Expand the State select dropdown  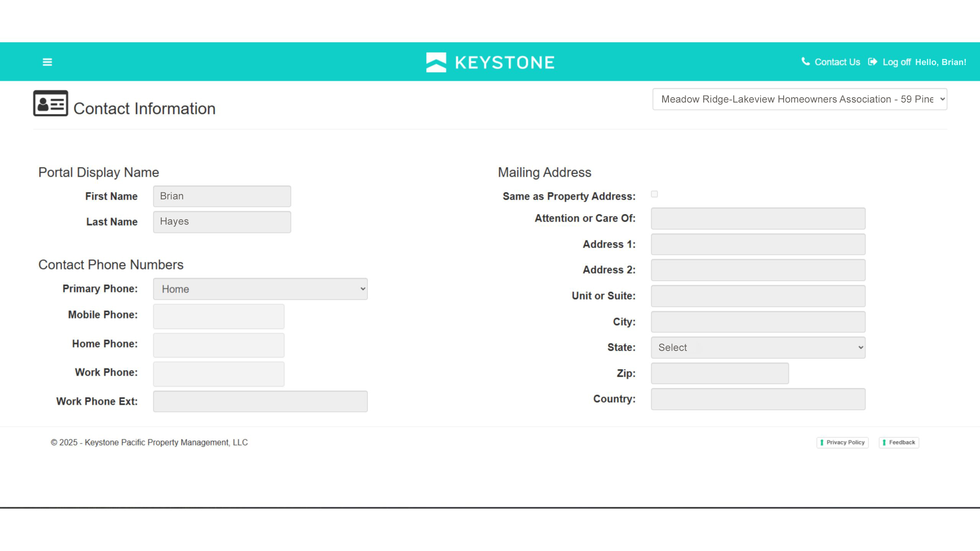coord(758,347)
